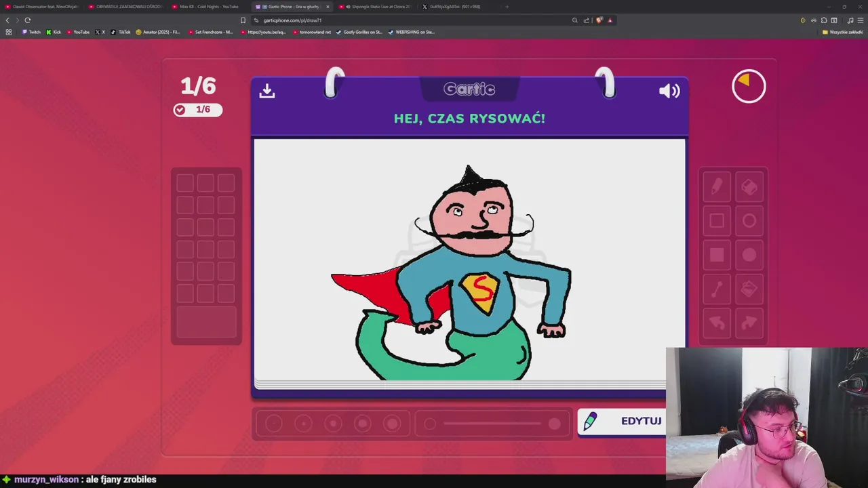The width and height of the screenshot is (868, 488).
Task: Select the line tool
Action: coord(717,289)
